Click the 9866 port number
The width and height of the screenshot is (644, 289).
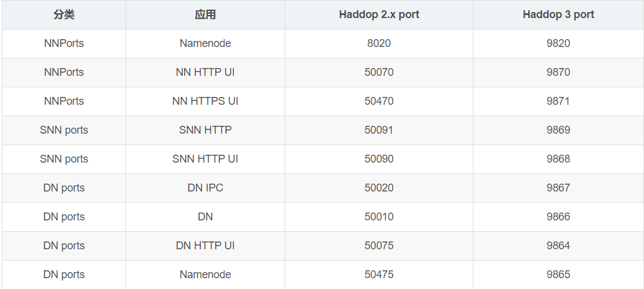pyautogui.click(x=558, y=217)
